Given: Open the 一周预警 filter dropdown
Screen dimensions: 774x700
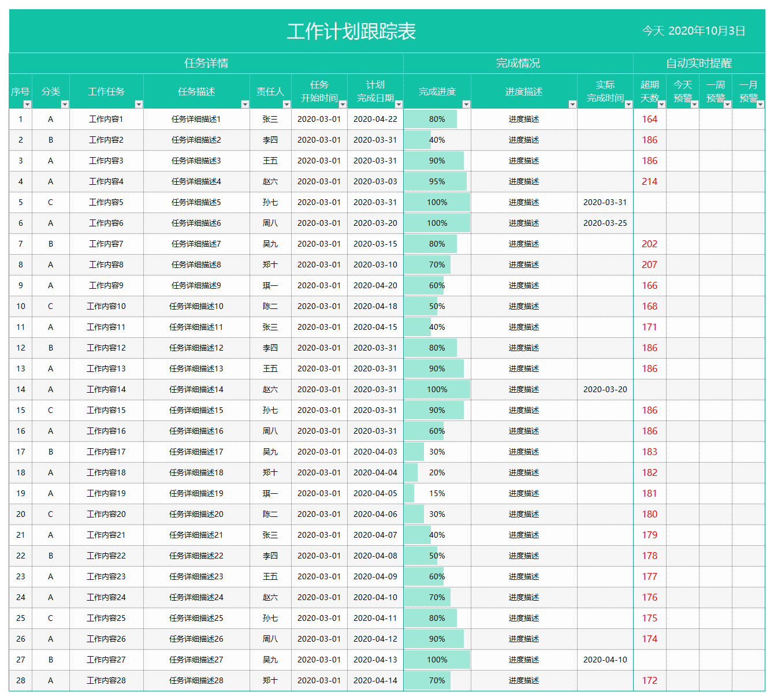Looking at the screenshot, I should coord(727,105).
